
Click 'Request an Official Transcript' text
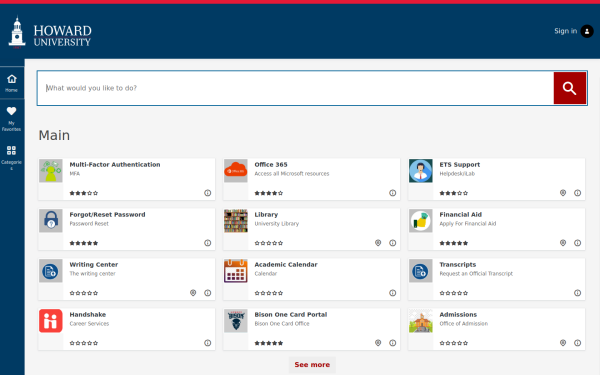tap(476, 274)
